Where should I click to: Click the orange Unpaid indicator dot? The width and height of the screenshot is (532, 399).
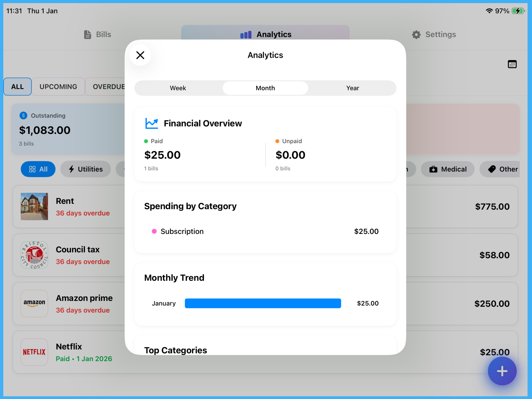point(277,141)
